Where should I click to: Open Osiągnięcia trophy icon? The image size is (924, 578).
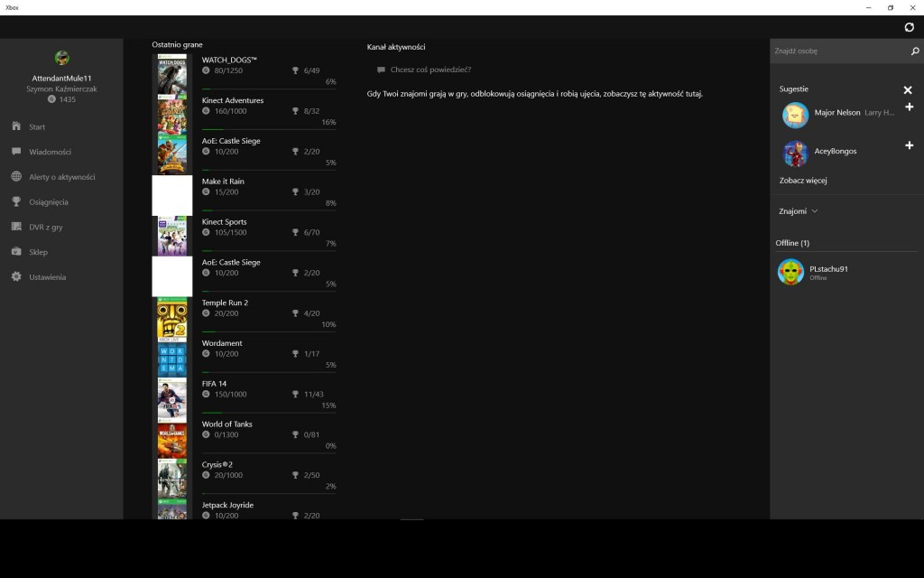pos(16,201)
